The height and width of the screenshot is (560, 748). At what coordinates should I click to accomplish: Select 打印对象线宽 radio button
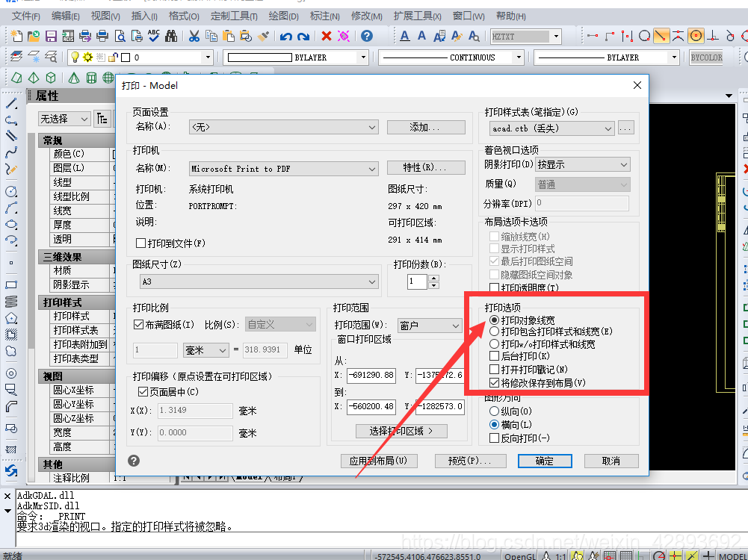(494, 320)
